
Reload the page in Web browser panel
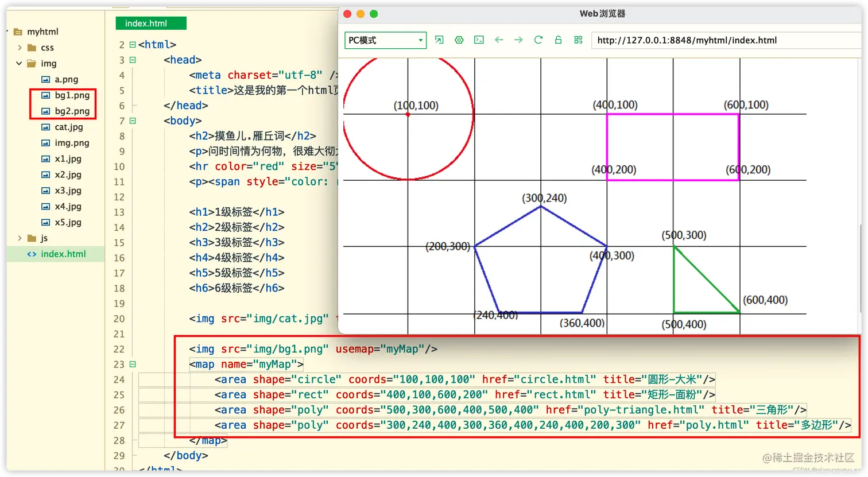click(538, 40)
